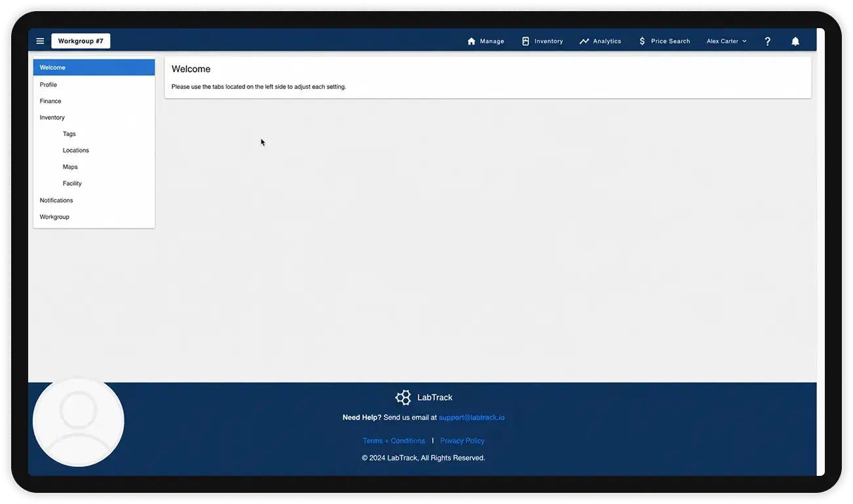
Task: Go to the Notifications settings tab
Action: 94,200
